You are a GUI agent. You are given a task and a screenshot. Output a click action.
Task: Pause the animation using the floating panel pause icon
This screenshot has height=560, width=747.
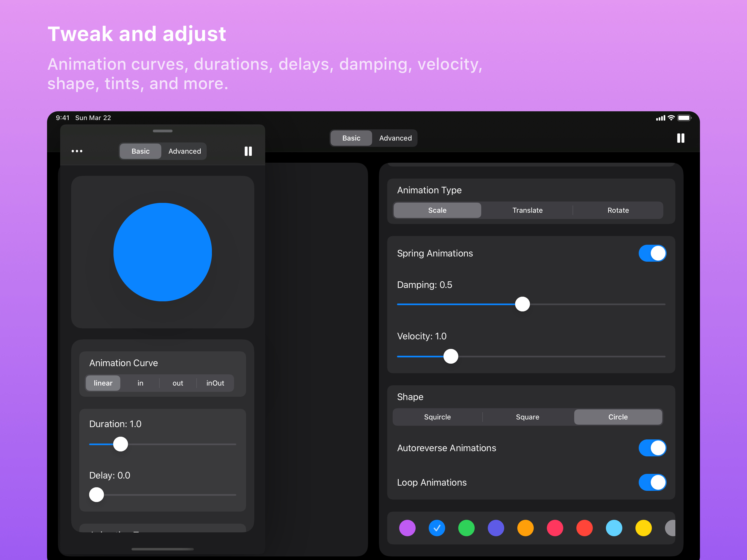(248, 151)
